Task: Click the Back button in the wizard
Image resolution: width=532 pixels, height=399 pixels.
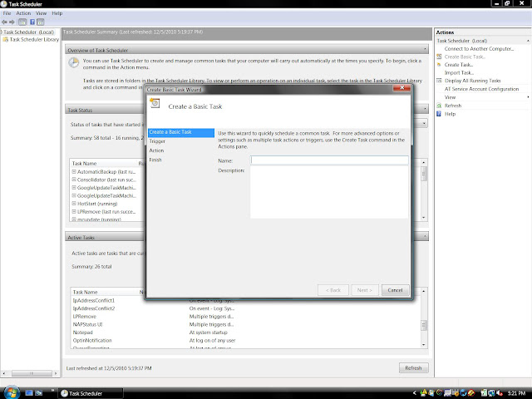Action: pos(333,290)
